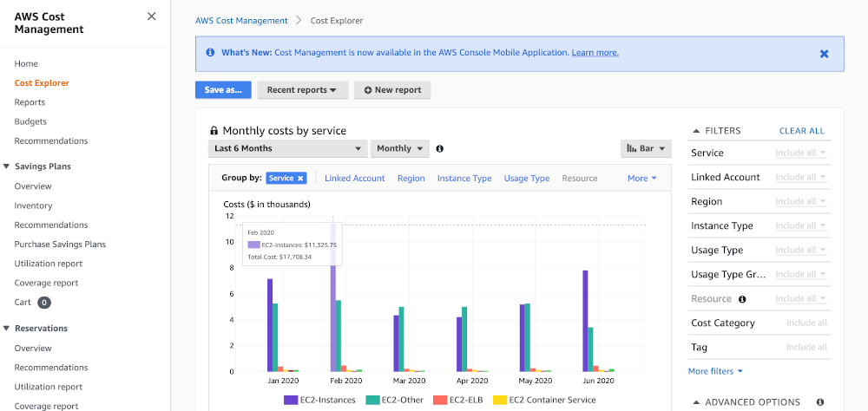Click the Resource filter info icon
This screenshot has width=868, height=411.
(x=742, y=299)
